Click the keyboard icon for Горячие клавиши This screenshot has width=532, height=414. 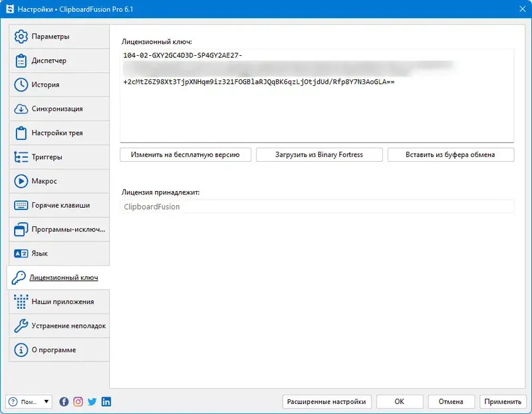pyautogui.click(x=21, y=205)
